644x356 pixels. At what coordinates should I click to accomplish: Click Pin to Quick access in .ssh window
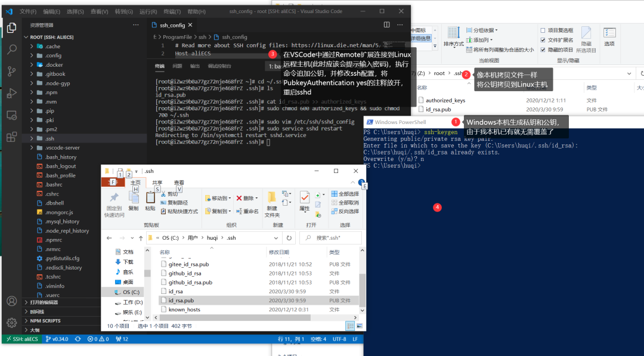pos(114,204)
